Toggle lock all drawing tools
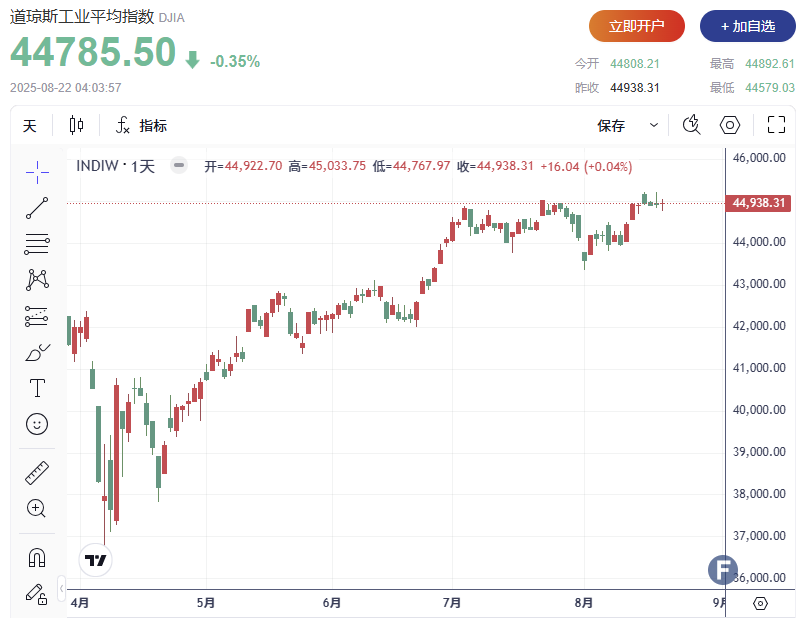 tap(37, 594)
